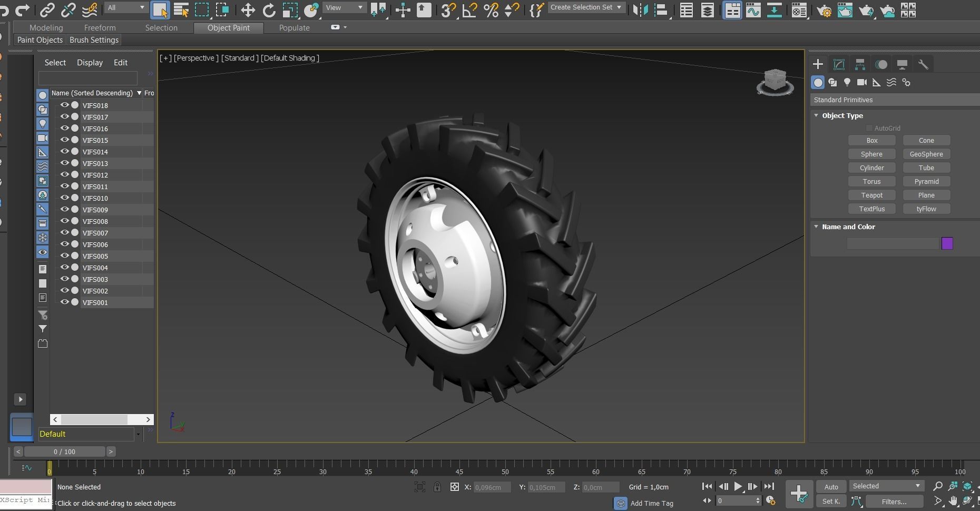Screen dimensions: 980x511
Task: Switch Create panel to Cameras category
Action: click(862, 82)
